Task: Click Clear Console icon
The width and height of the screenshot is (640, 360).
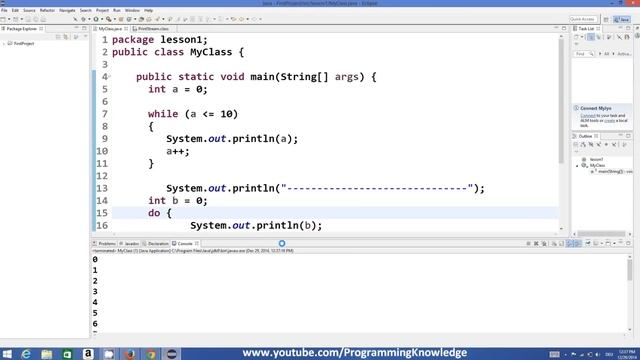Action: point(554,243)
